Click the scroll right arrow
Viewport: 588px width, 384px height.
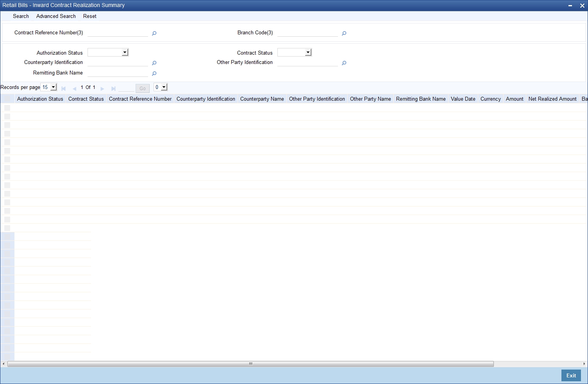pos(584,364)
